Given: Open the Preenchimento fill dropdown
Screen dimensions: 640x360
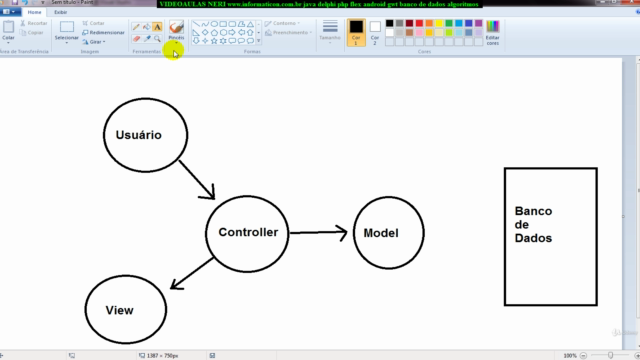Looking at the screenshot, I should [289, 32].
